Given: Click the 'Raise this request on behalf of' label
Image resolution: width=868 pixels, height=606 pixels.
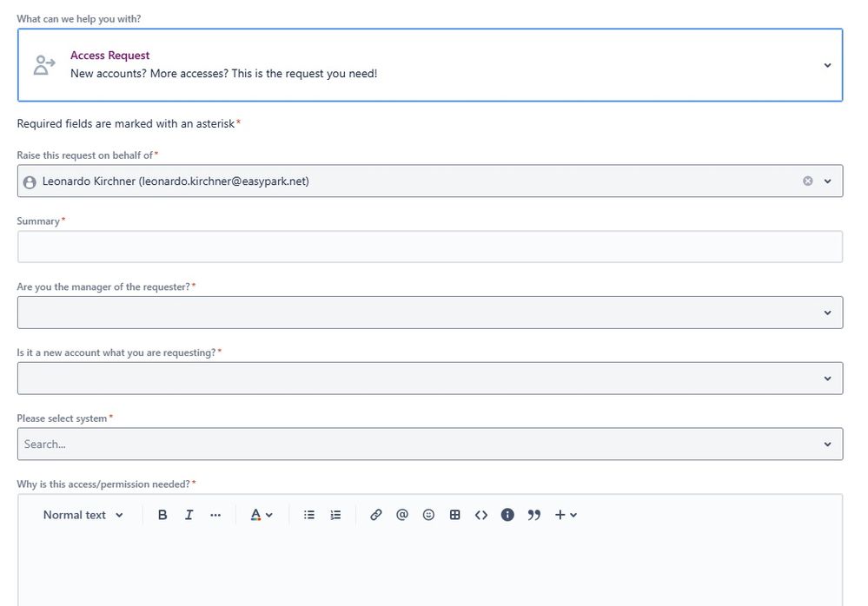Looking at the screenshot, I should click(x=84, y=155).
